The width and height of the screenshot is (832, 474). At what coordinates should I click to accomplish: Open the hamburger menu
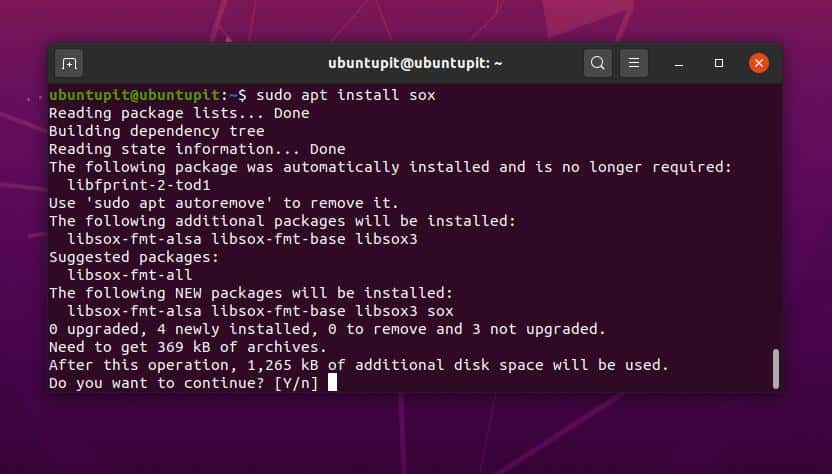632,63
